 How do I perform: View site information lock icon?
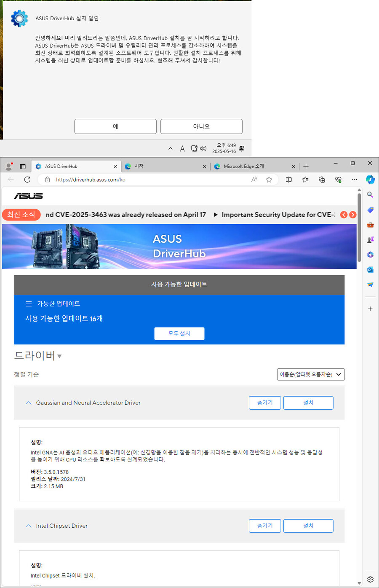(48, 180)
